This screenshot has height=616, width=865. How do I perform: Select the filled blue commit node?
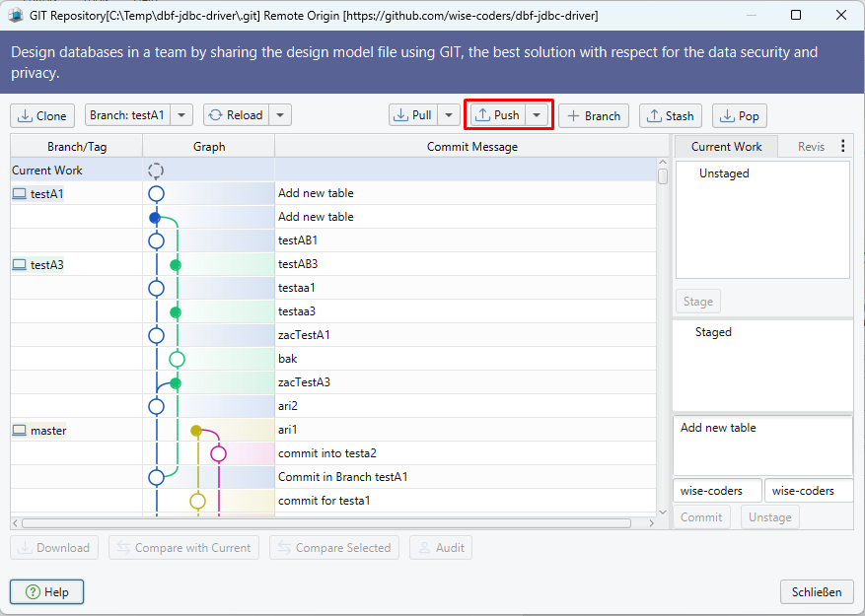click(x=155, y=218)
